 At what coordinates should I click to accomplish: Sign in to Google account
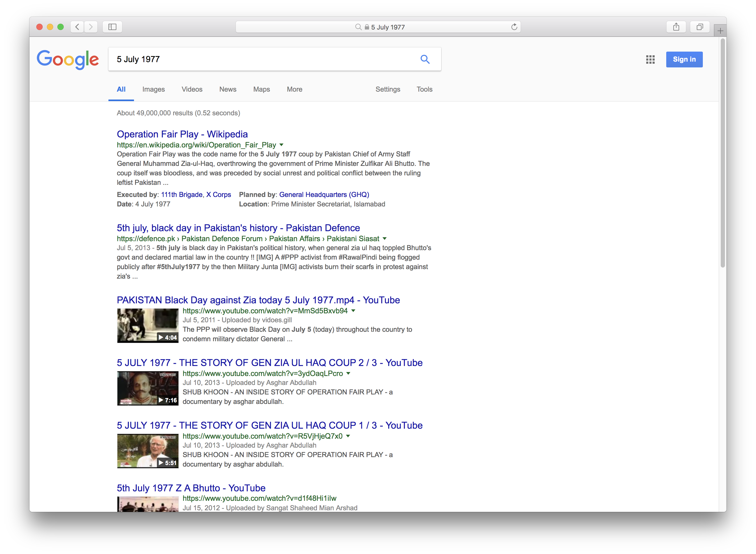(x=684, y=59)
